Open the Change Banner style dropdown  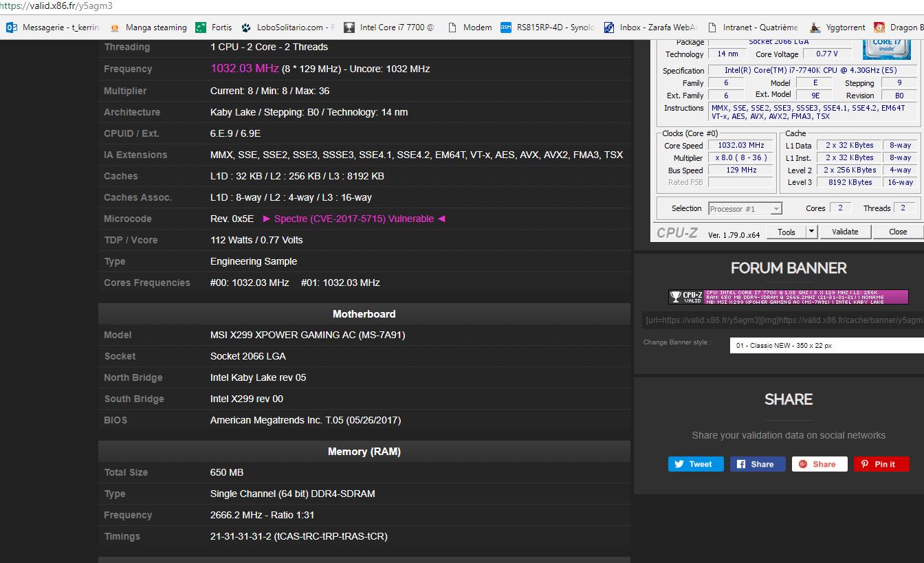826,345
